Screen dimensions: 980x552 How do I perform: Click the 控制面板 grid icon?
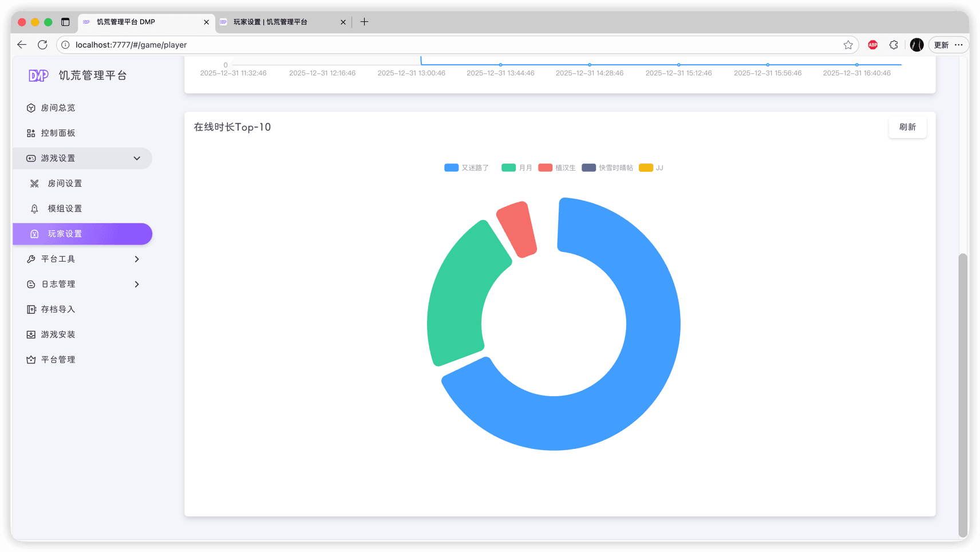pyautogui.click(x=31, y=133)
